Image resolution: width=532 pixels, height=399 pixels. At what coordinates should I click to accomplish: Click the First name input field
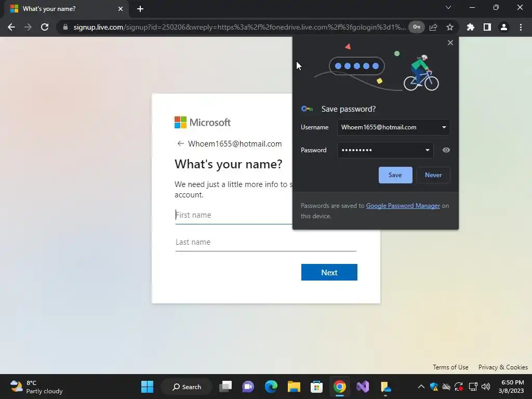(x=233, y=215)
